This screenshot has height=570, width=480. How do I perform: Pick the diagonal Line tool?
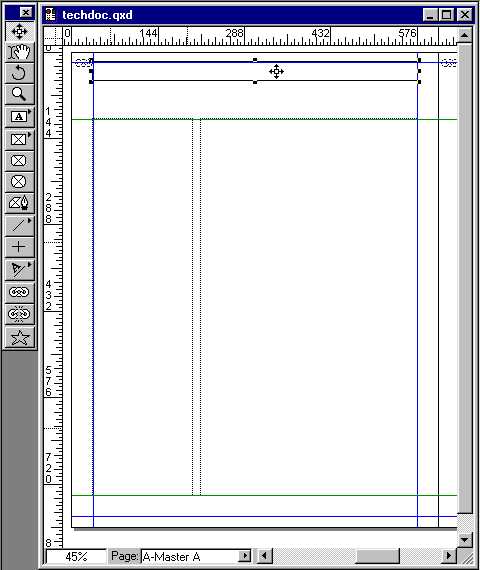(20, 226)
